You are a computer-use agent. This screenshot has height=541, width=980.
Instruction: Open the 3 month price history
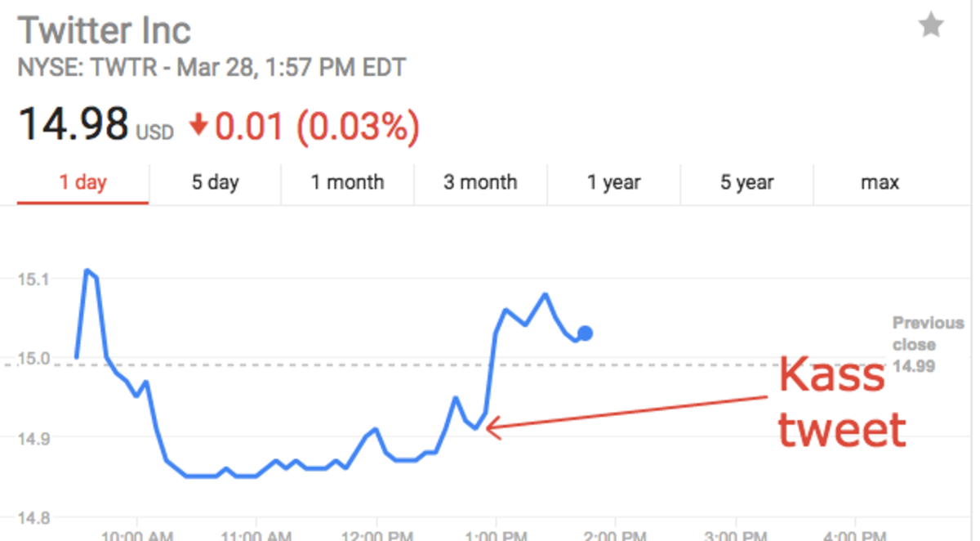point(480,183)
